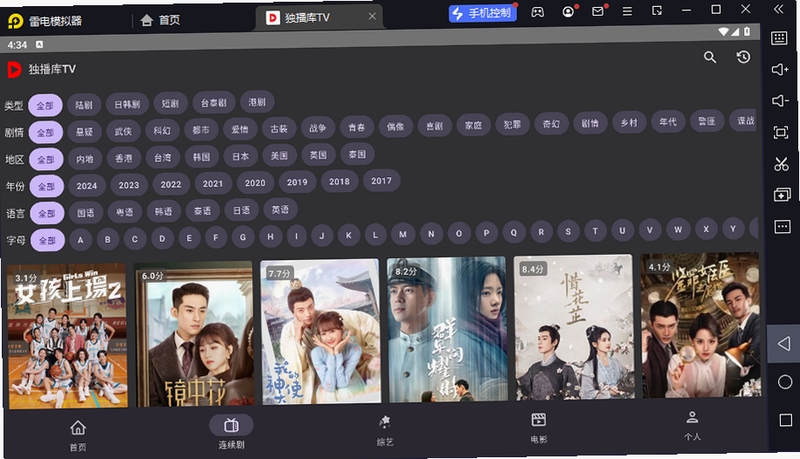Filter region by 韩国
Screen dimensions: 800x459
(x=201, y=157)
